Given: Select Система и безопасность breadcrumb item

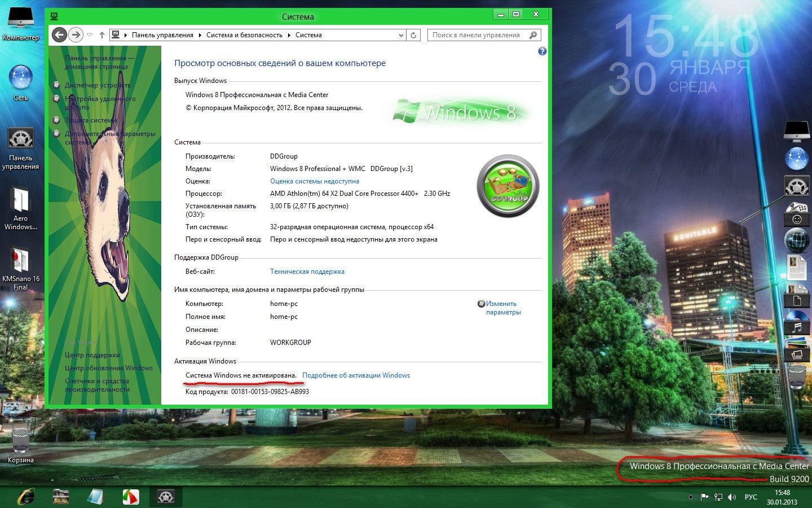Looking at the screenshot, I should 244,35.
